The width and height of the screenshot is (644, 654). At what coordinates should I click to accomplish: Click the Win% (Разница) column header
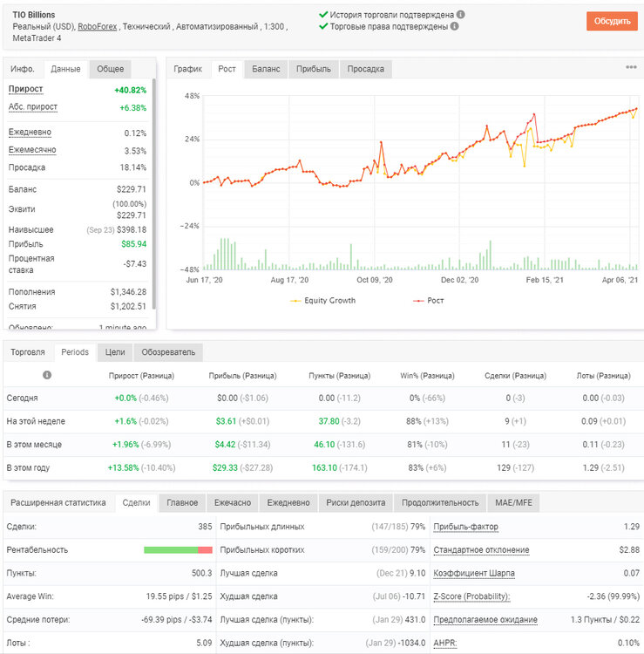pos(427,376)
